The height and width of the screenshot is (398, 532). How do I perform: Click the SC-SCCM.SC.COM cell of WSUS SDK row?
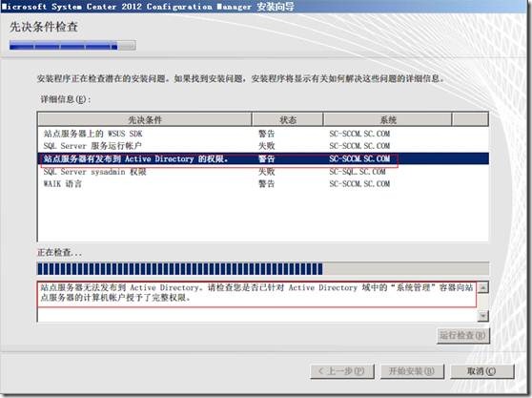[x=359, y=134]
